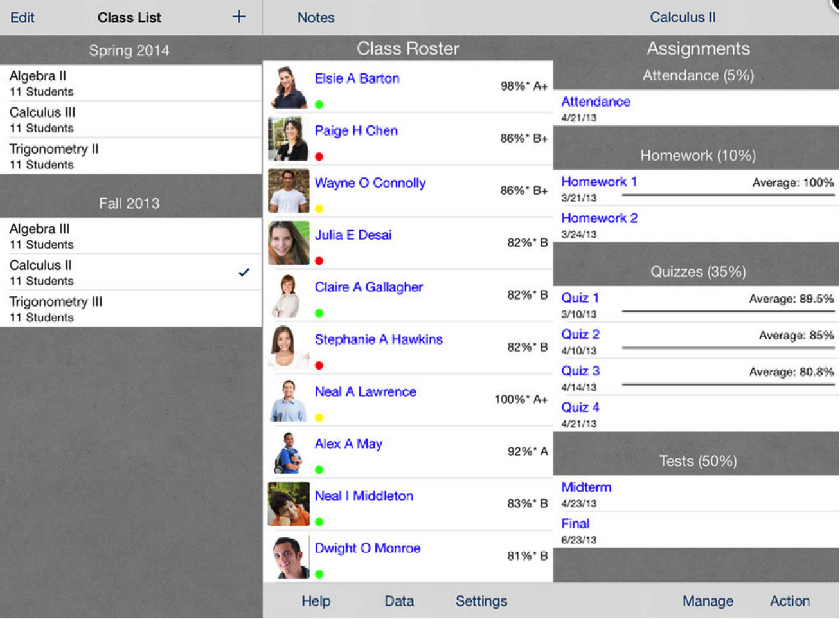Open the Help section
The width and height of the screenshot is (840, 619).
[x=316, y=601]
